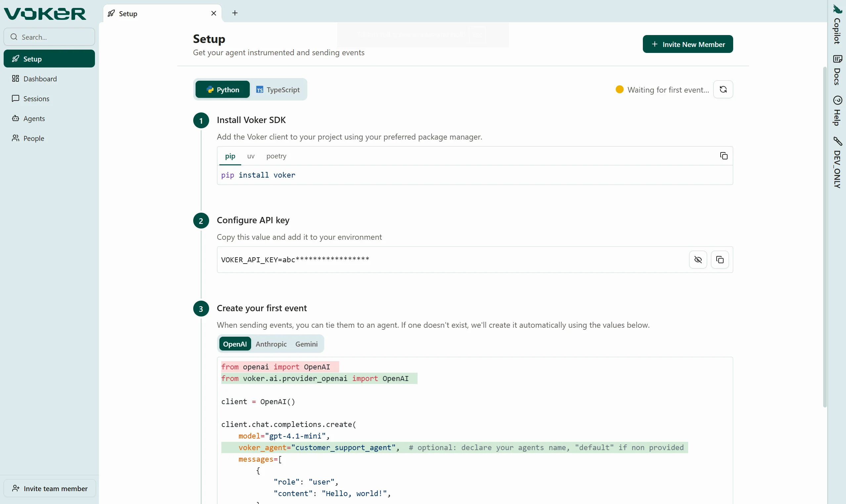The width and height of the screenshot is (846, 504).
Task: Click the Docs book icon
Action: click(837, 59)
